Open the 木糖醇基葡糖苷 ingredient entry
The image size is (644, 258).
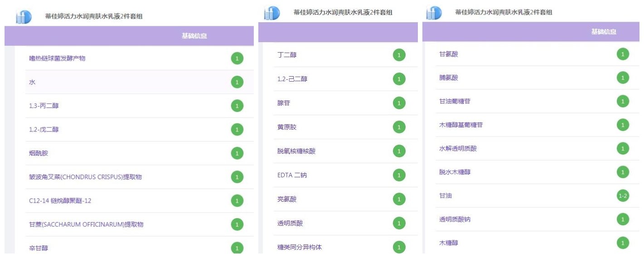[x=461, y=125]
